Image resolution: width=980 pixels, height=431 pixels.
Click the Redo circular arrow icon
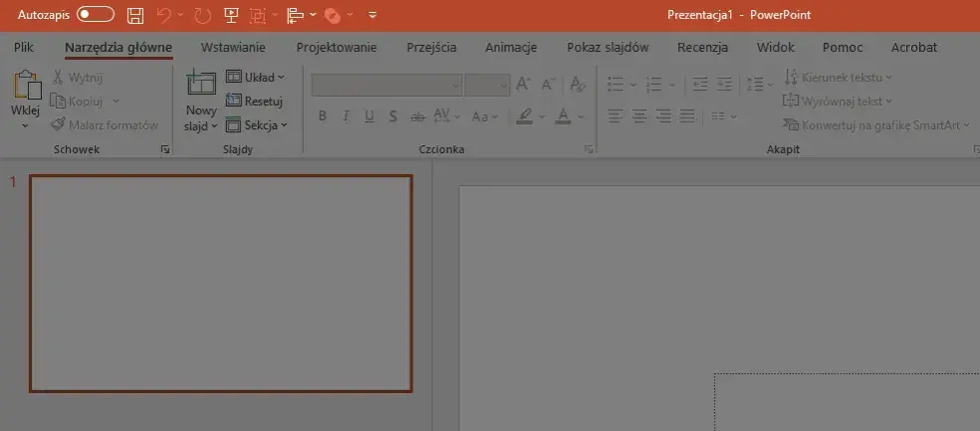(202, 16)
